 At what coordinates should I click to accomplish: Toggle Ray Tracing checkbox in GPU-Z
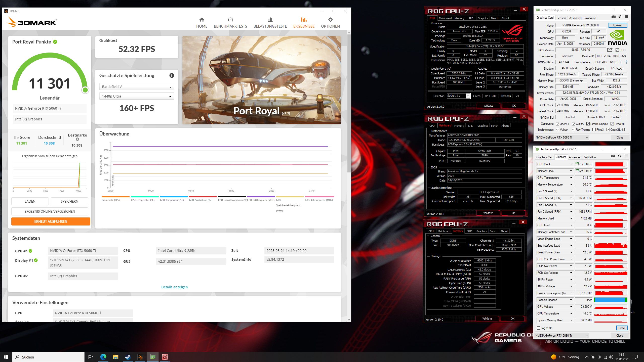pos(574,130)
